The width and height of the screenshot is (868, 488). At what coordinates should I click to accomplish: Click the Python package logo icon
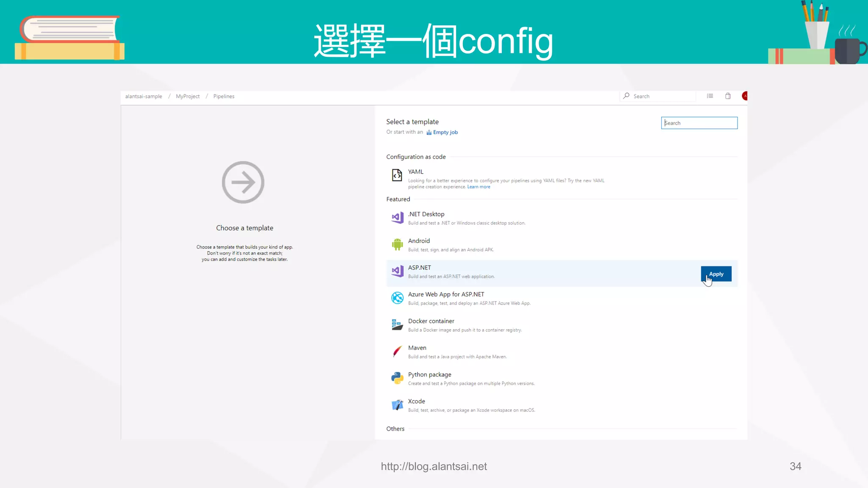[x=397, y=378]
